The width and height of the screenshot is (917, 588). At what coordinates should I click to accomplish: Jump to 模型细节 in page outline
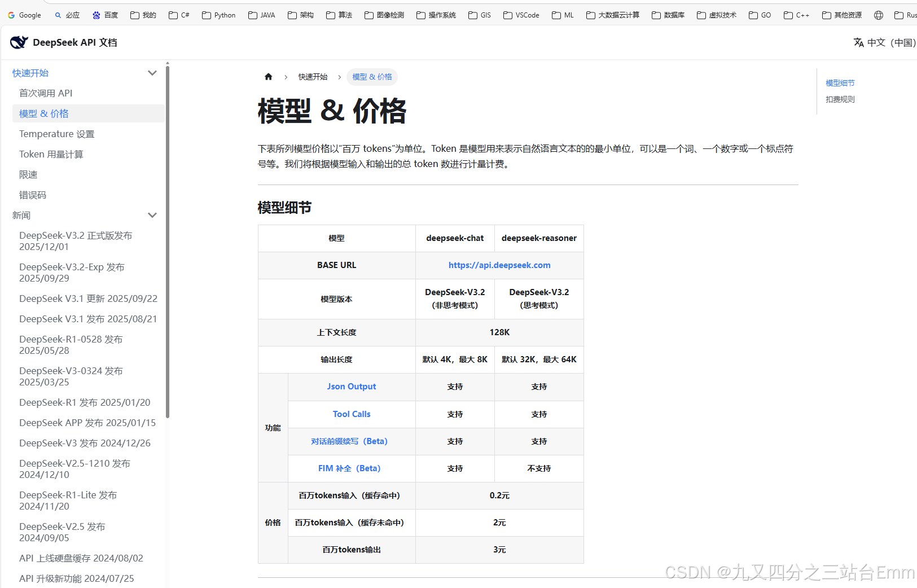point(840,83)
